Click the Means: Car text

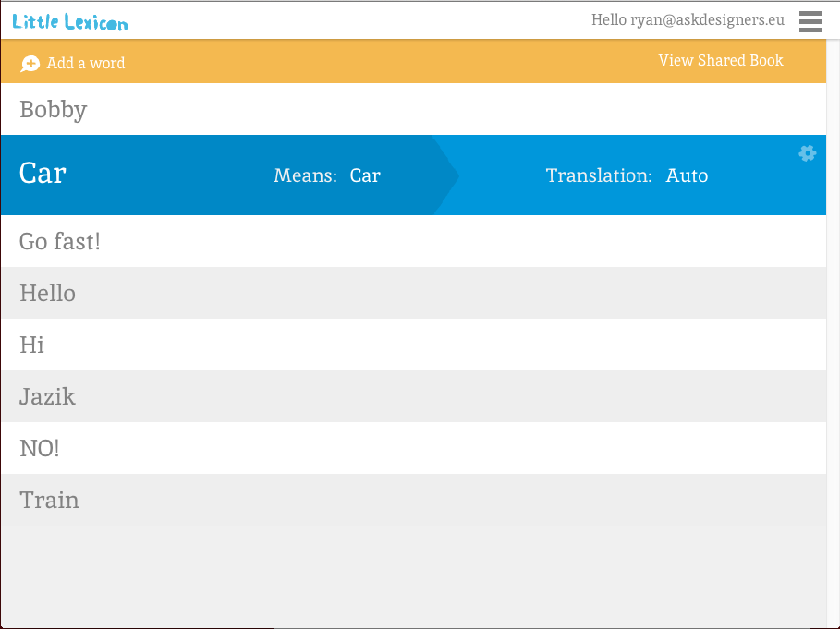[x=327, y=175]
